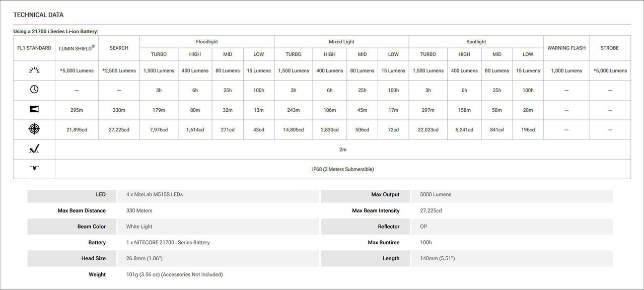Click the 295m beam distance cell
Image resolution: width=644 pixels, height=290 pixels.
[x=77, y=110]
